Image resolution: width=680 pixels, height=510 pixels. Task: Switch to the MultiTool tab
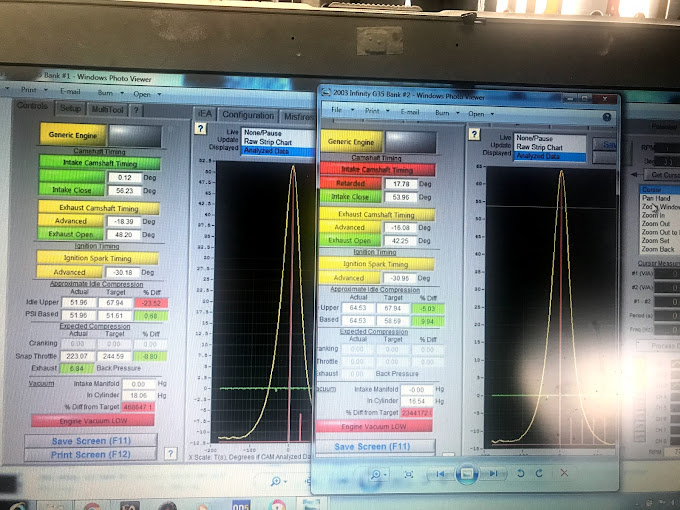point(107,108)
